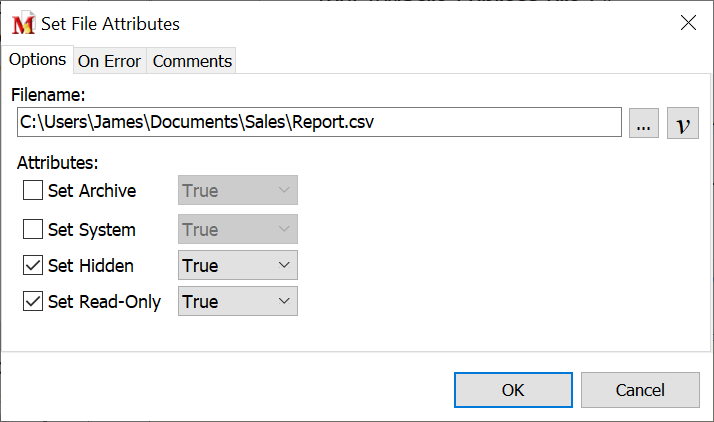Close the Set File Attributes dialog
This screenshot has width=714, height=422.
(688, 23)
